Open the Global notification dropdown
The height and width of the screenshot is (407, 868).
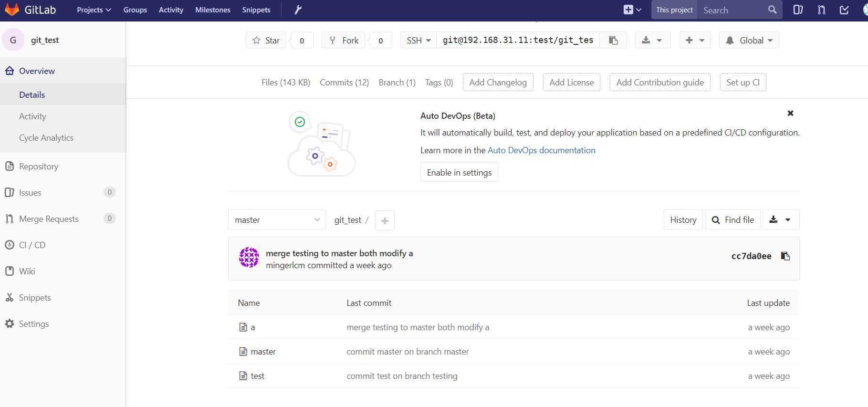pyautogui.click(x=749, y=40)
